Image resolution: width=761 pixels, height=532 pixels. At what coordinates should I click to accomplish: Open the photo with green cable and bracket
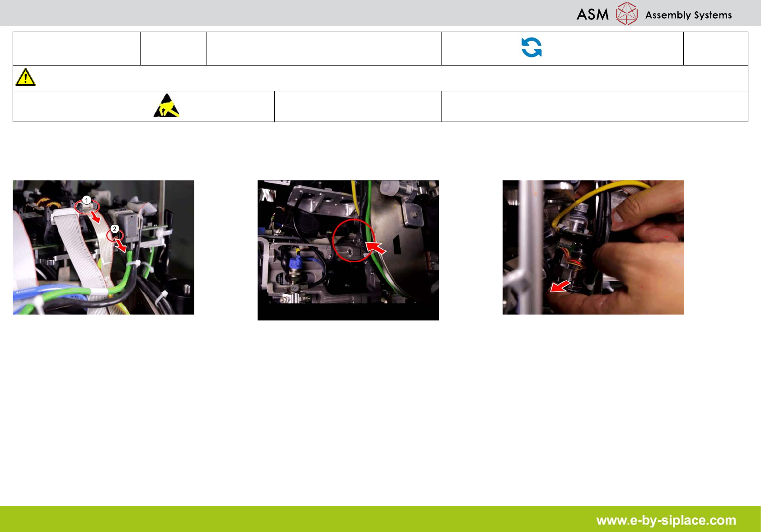[348, 250]
